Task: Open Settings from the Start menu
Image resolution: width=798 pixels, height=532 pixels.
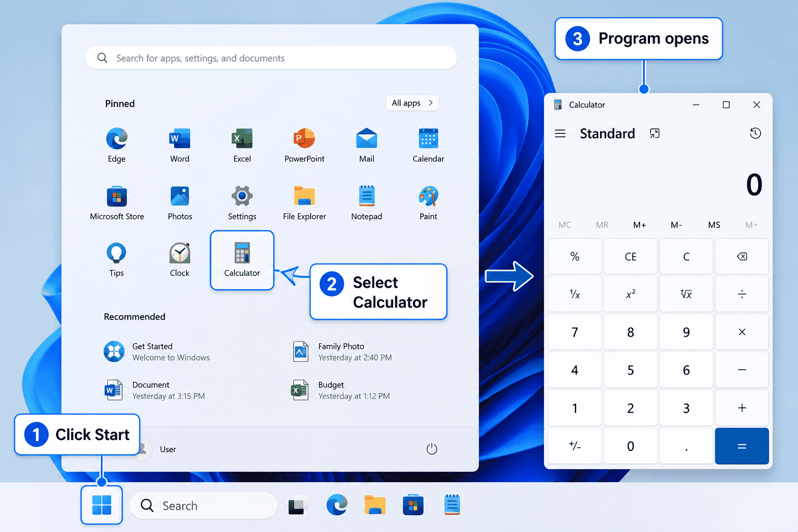Action: coord(242,203)
